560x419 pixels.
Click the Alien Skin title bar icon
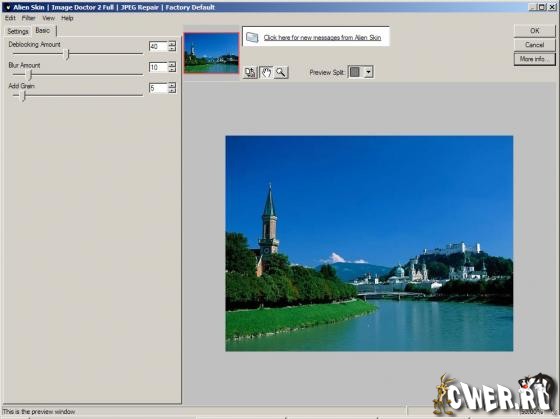(x=7, y=7)
